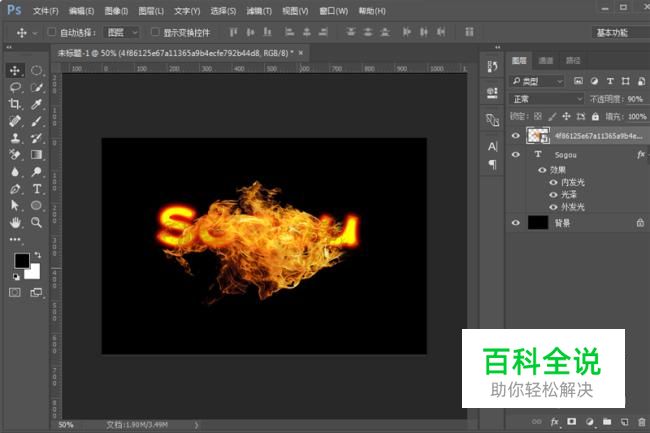The image size is (650, 433).
Task: Add a layer mask at panel bottom
Action: point(572,422)
